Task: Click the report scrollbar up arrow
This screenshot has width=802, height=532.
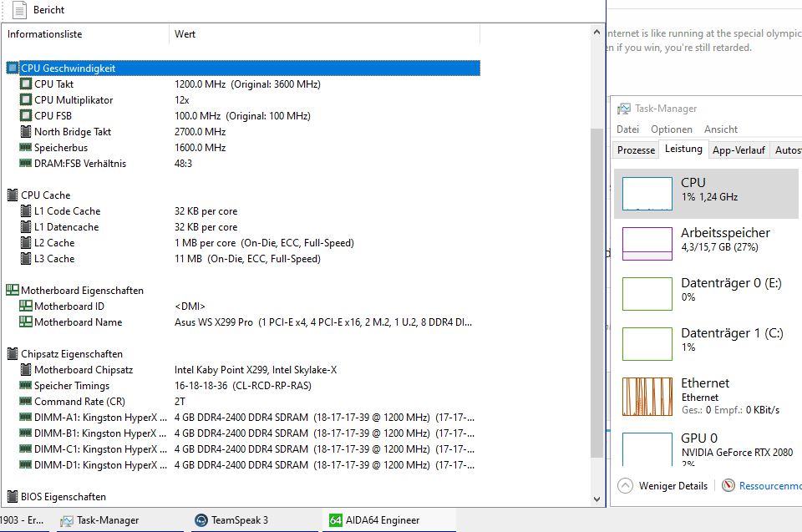Action: pos(596,33)
